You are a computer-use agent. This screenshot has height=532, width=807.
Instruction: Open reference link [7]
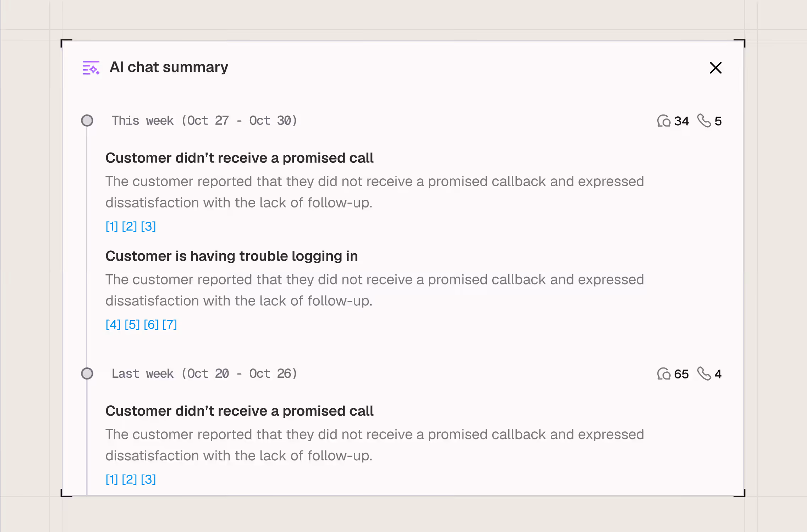point(170,325)
